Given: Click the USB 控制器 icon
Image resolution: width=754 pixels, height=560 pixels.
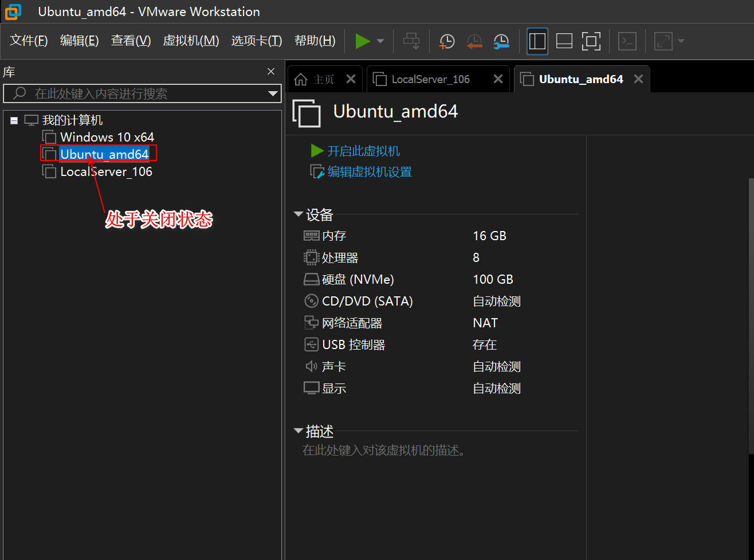Looking at the screenshot, I should pyautogui.click(x=311, y=344).
